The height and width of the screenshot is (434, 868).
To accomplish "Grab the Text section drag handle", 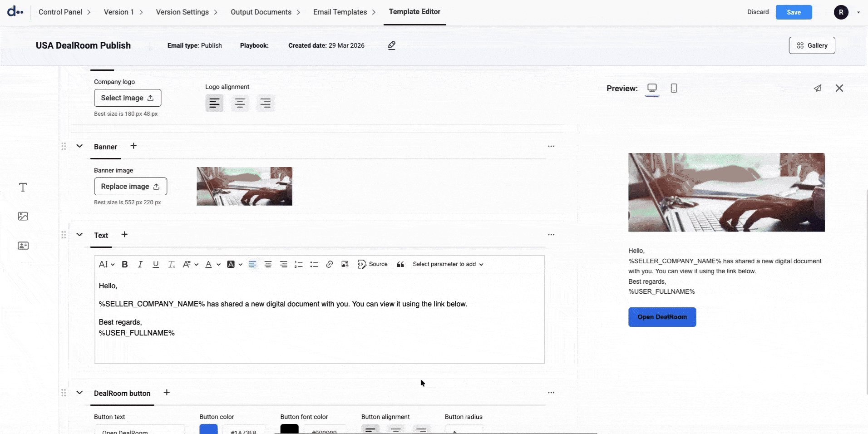I will pyautogui.click(x=64, y=235).
